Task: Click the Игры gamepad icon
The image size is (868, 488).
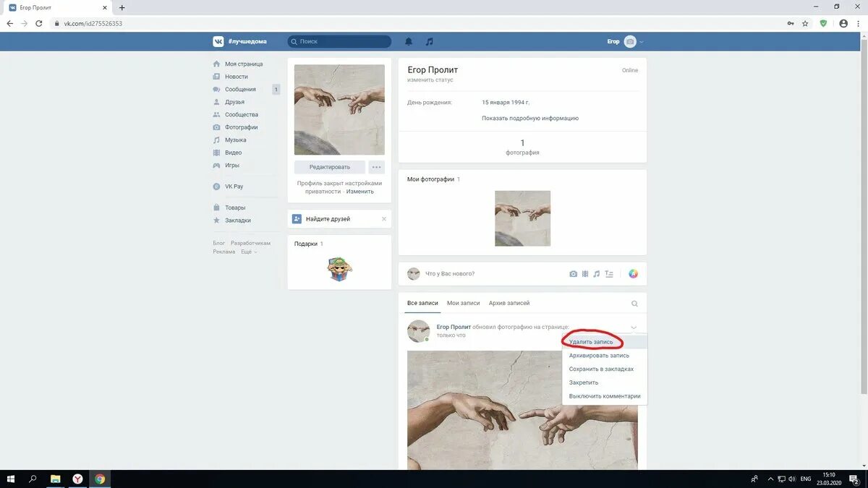Action: [x=216, y=166]
